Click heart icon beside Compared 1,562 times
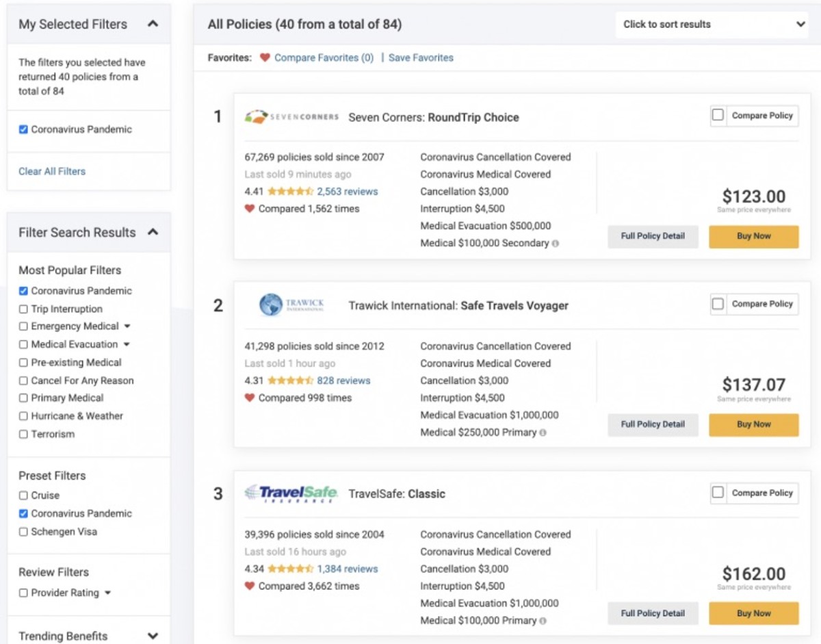 [250, 209]
